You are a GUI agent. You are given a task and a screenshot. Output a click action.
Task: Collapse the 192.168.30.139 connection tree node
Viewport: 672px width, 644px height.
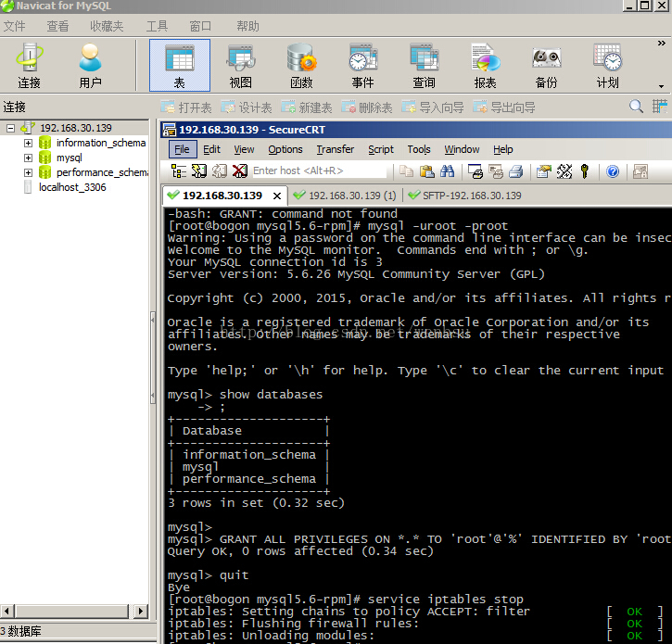(x=11, y=128)
